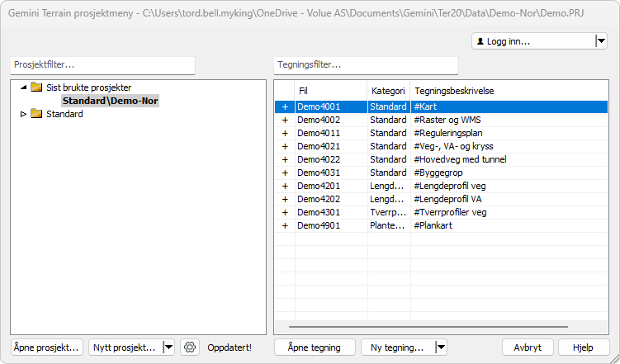This screenshot has width=620, height=364.
Task: Click the plus icon beside Demo4001
Action: (285, 107)
